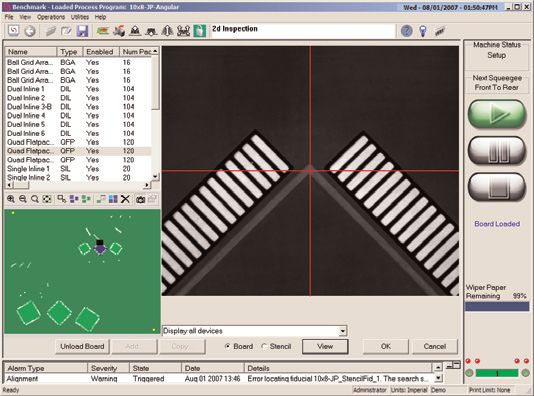Click the View button

pos(325,347)
